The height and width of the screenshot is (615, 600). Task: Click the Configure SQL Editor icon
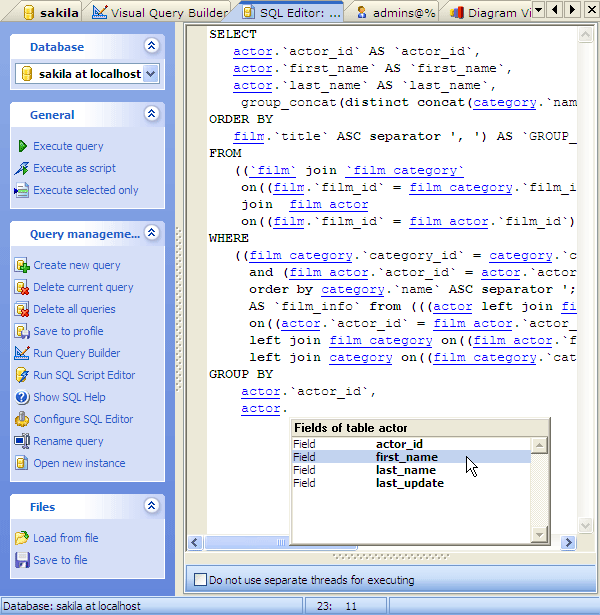point(22,419)
